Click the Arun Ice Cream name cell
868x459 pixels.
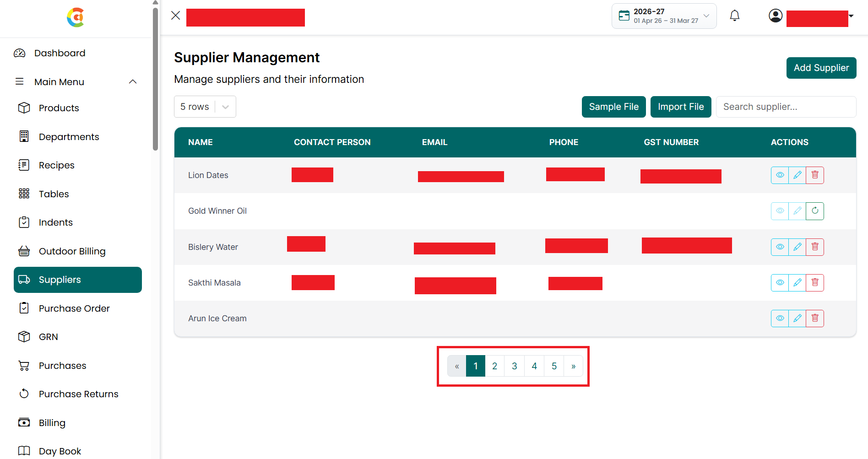point(217,319)
